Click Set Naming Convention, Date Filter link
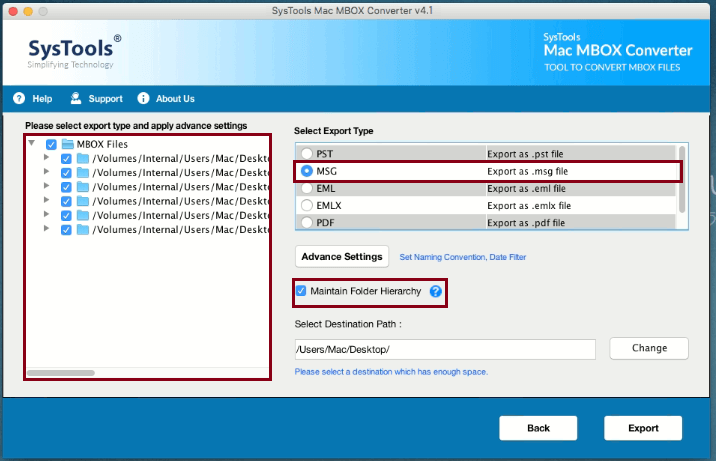The height and width of the screenshot is (461, 716). (x=463, y=257)
